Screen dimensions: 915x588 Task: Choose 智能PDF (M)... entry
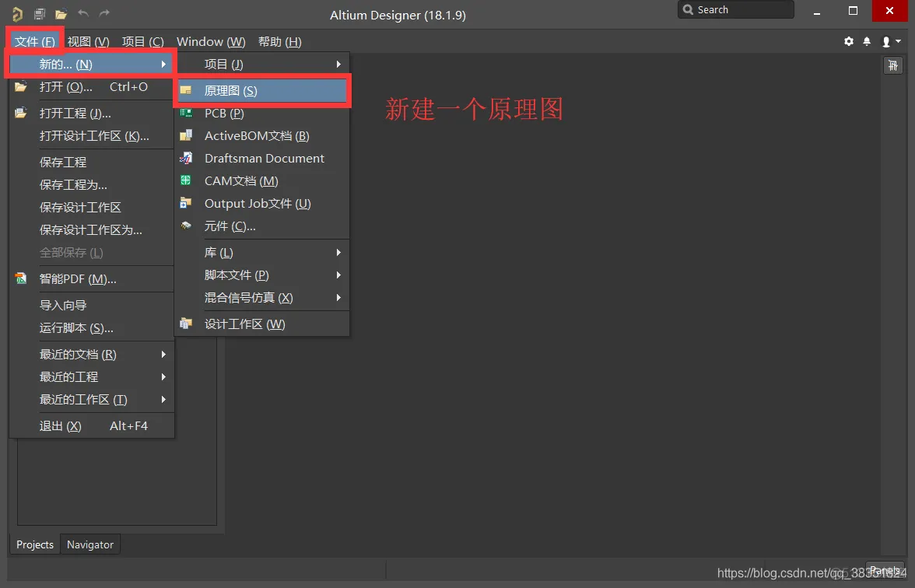pos(92,278)
